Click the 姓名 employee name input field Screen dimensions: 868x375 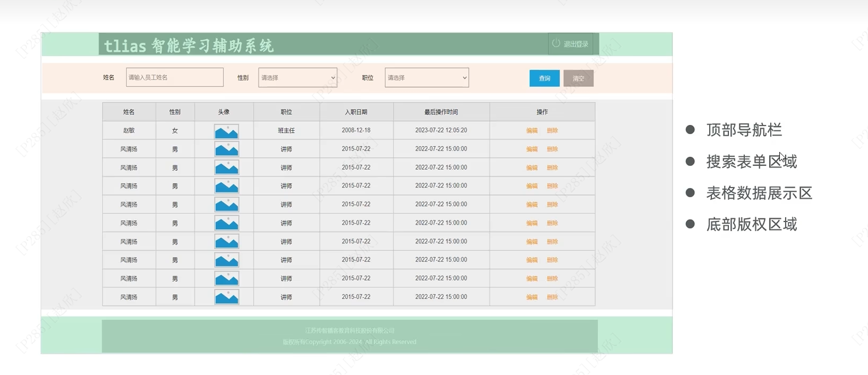(174, 78)
